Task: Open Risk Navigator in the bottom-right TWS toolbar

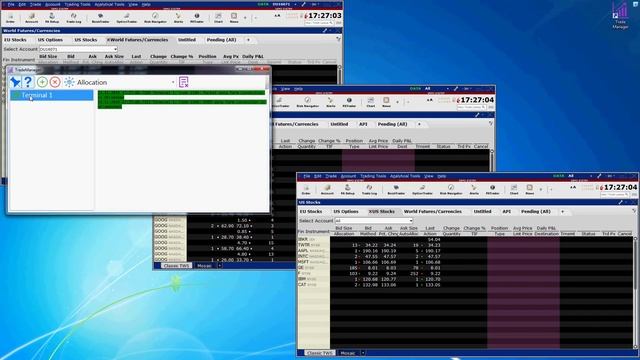Action: point(451,190)
